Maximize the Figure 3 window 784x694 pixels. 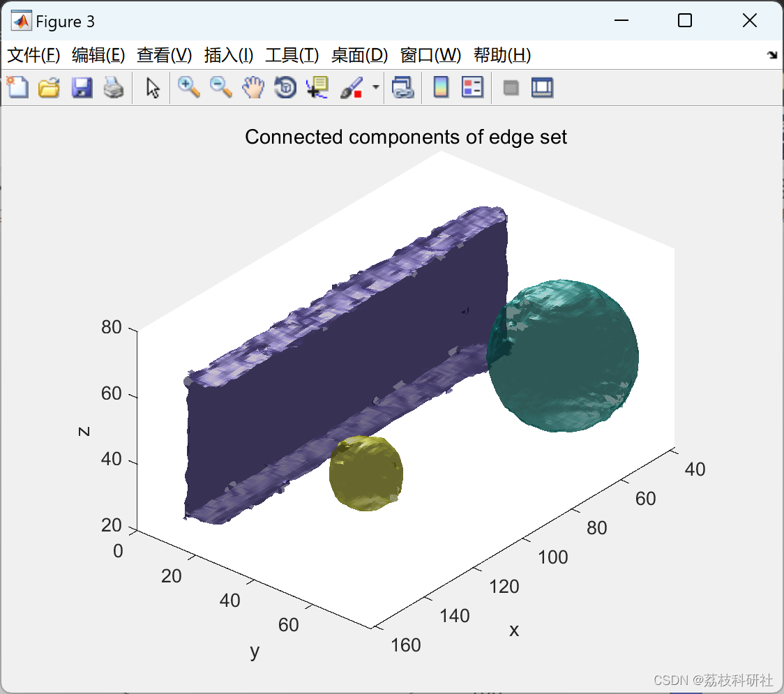pyautogui.click(x=684, y=20)
